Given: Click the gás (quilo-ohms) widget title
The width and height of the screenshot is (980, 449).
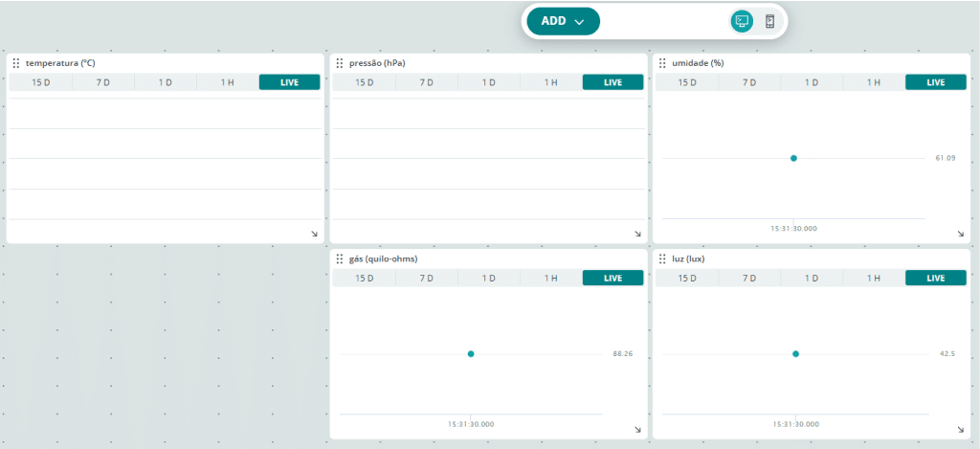Looking at the screenshot, I should pos(383,258).
